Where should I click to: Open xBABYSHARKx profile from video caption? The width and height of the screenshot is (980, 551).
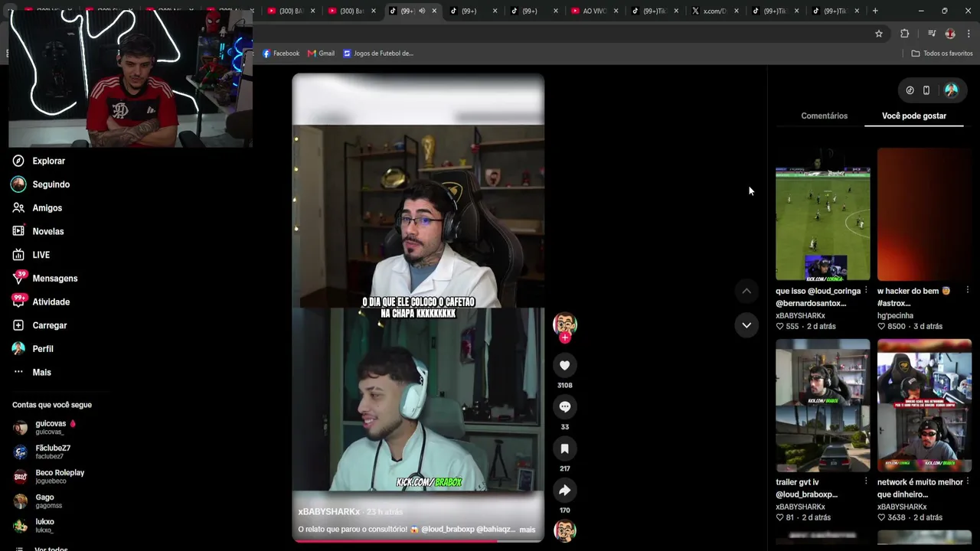329,511
